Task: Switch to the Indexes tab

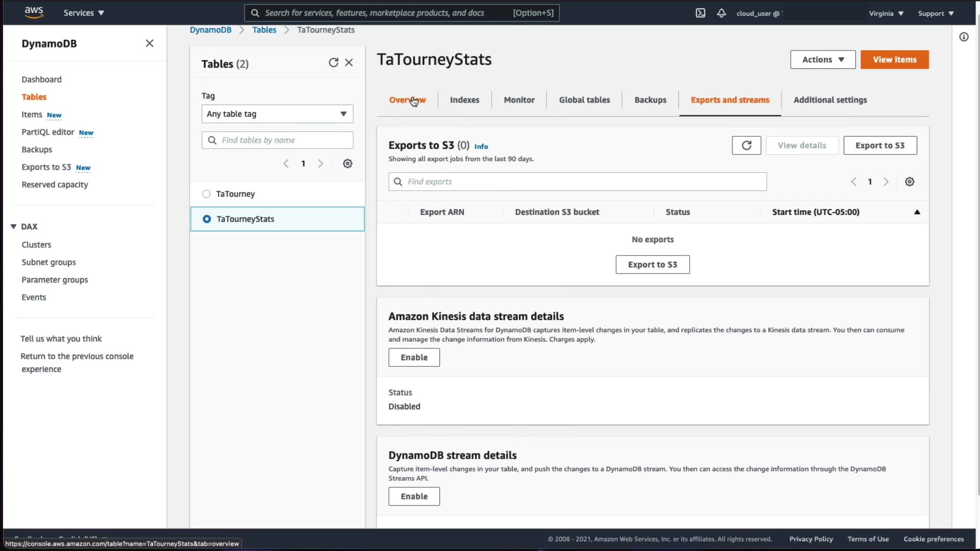Action: [464, 100]
